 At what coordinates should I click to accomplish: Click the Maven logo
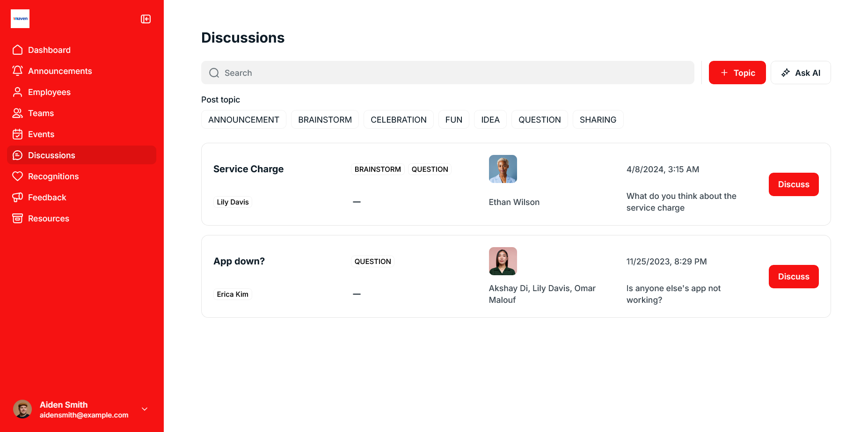coord(20,19)
